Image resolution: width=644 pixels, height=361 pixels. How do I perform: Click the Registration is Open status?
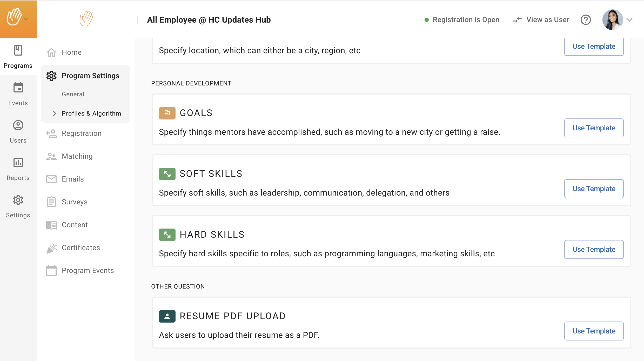(x=462, y=20)
